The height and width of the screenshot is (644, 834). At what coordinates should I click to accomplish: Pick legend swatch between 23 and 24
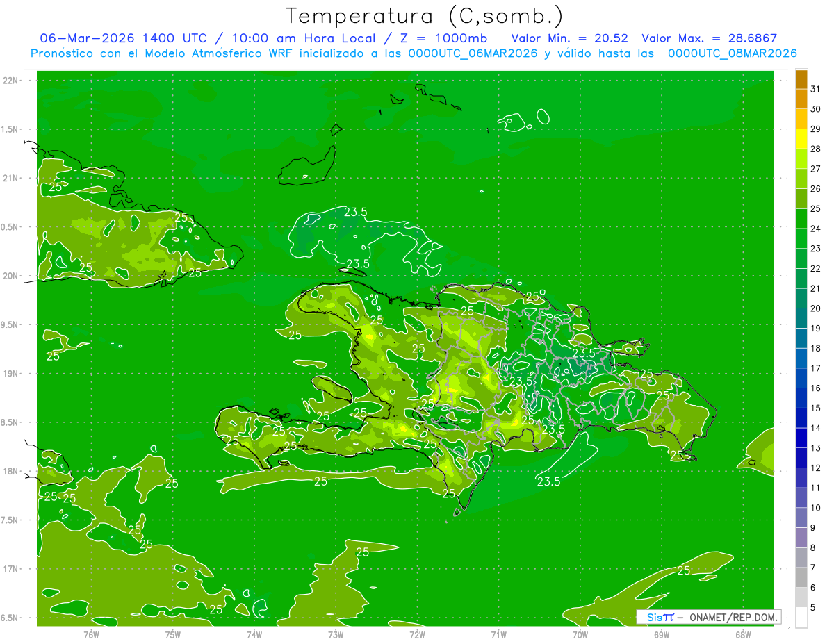click(x=801, y=238)
